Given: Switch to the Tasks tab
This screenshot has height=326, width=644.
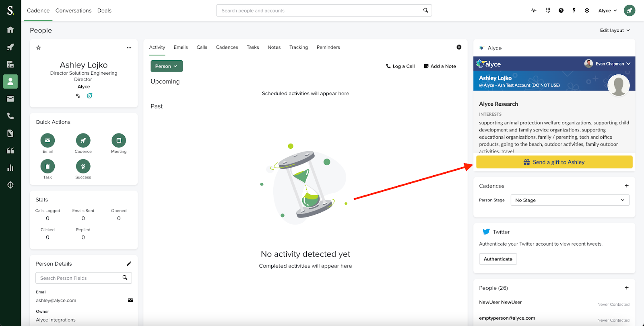Looking at the screenshot, I should [253, 47].
